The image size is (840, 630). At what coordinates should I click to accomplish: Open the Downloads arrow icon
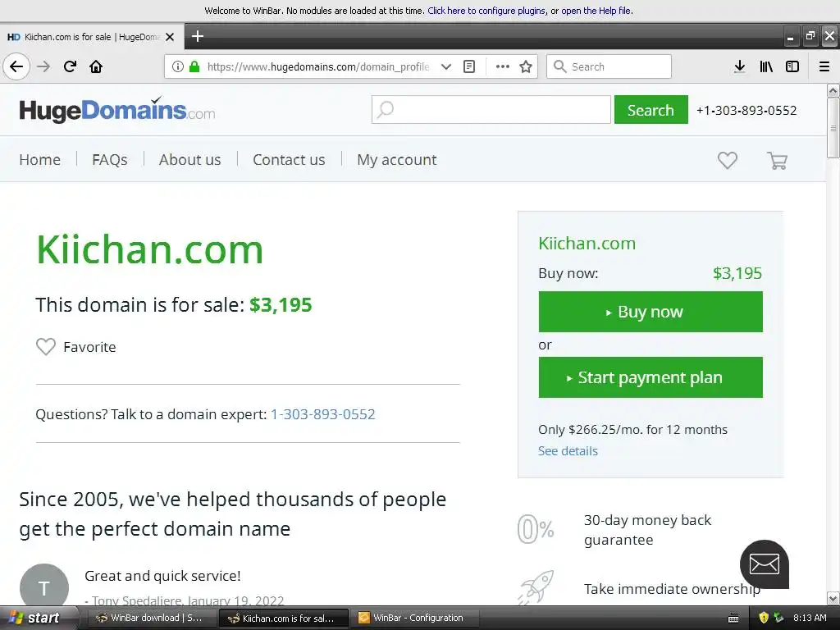click(739, 66)
